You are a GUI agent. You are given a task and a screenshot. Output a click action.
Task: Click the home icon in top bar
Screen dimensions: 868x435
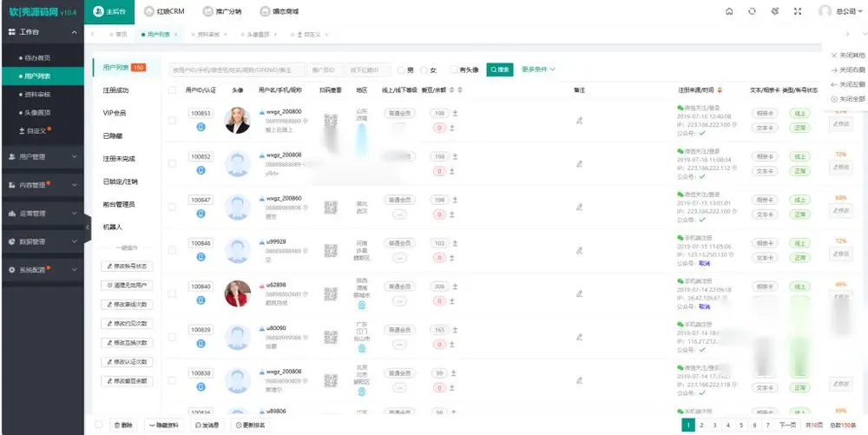pos(729,11)
